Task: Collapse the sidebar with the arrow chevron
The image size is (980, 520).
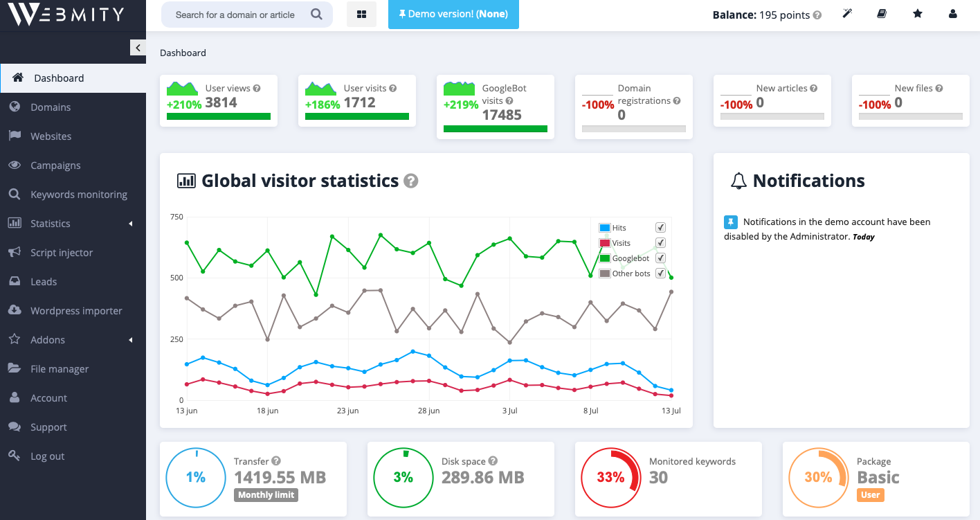Action: [x=138, y=48]
